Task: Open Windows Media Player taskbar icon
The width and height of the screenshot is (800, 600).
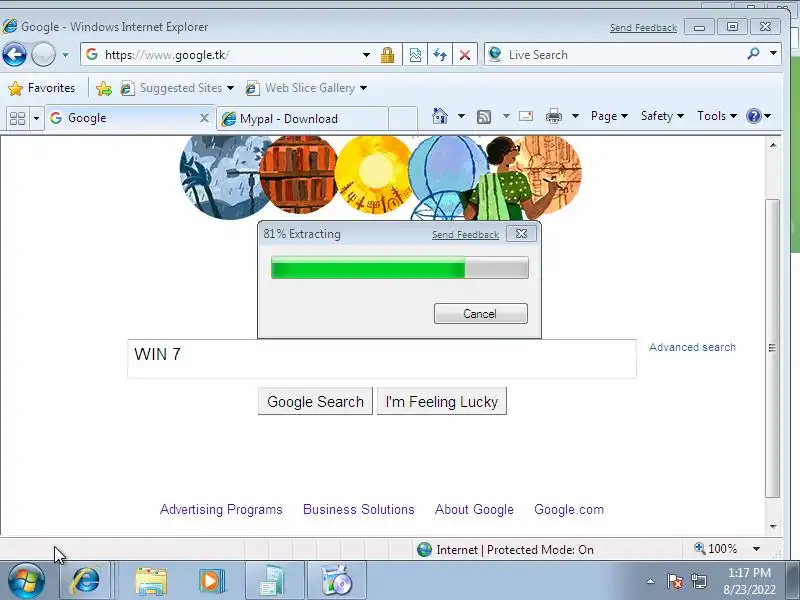Action: pos(210,581)
